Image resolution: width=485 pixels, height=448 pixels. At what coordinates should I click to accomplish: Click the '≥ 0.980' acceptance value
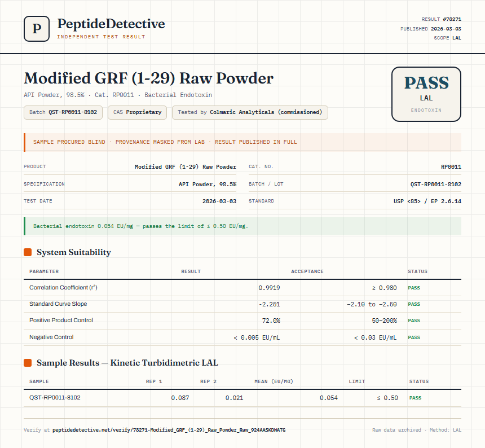(x=384, y=288)
